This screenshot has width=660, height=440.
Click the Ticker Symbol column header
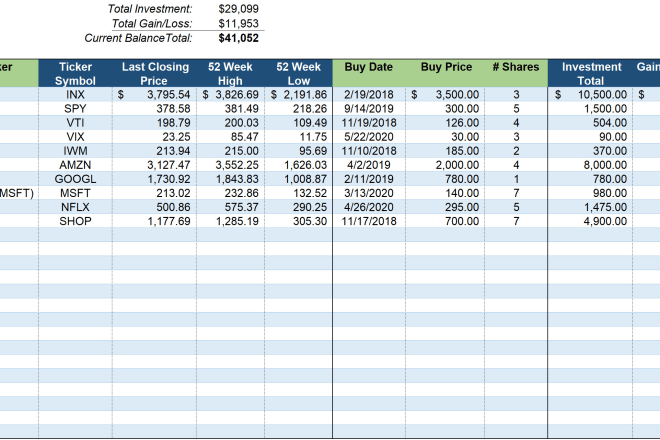[x=75, y=74]
